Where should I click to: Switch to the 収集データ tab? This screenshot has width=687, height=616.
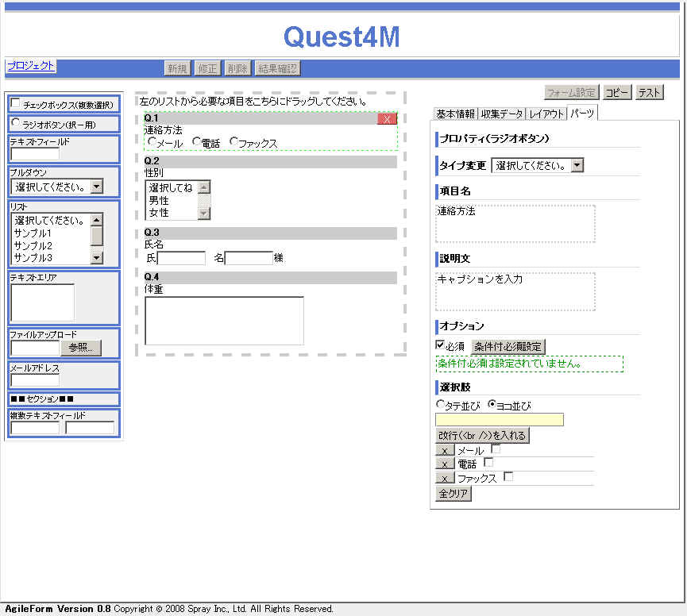502,114
